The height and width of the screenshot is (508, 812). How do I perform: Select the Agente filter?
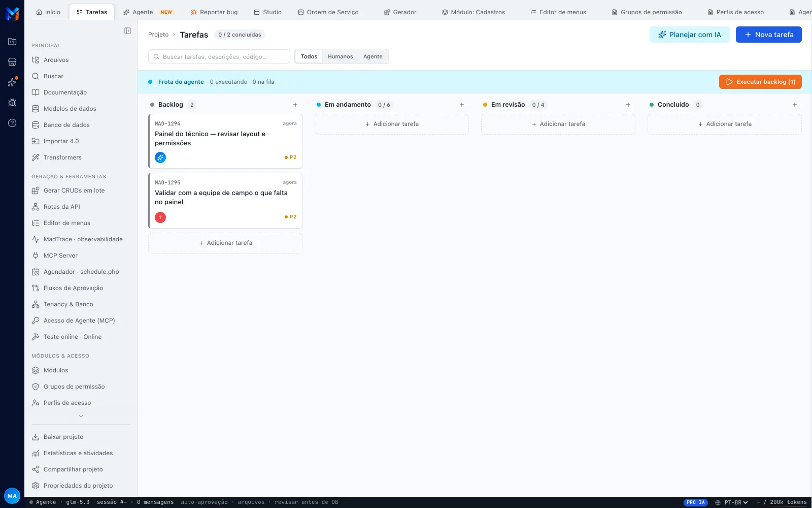coord(373,56)
